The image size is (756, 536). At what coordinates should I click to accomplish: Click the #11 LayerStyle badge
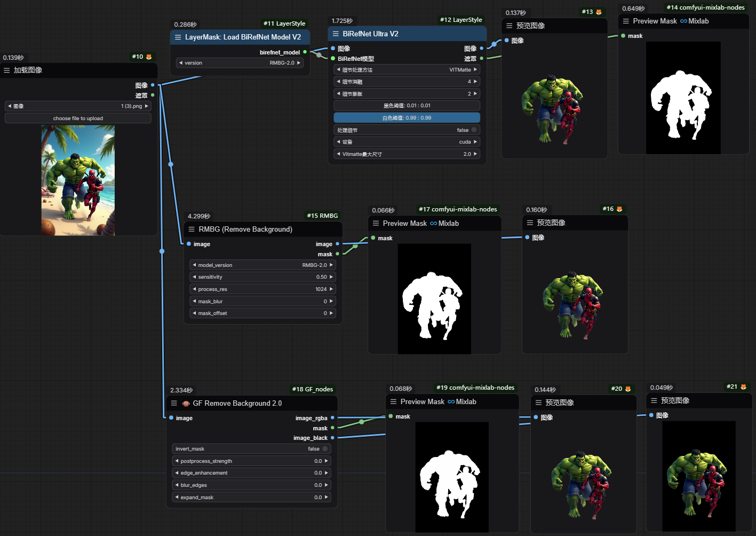pos(284,23)
